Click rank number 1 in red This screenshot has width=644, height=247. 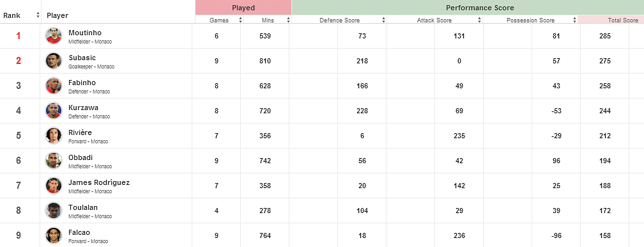point(18,36)
